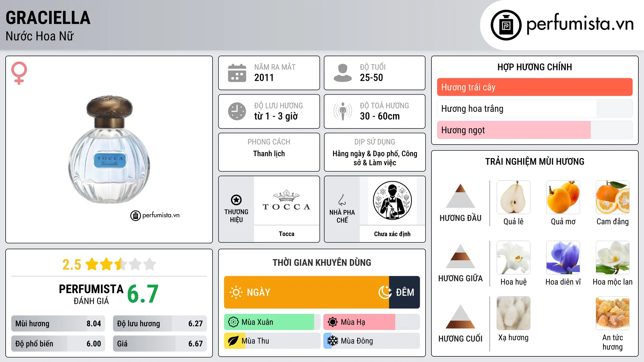Open the Cam đắng orange thumbnail

point(613,197)
